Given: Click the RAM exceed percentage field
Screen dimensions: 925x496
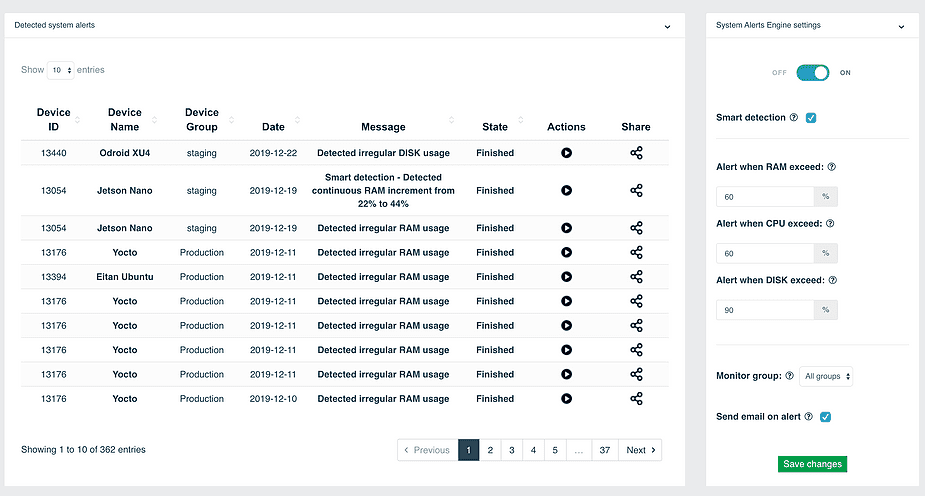Looking at the screenshot, I should pos(765,197).
